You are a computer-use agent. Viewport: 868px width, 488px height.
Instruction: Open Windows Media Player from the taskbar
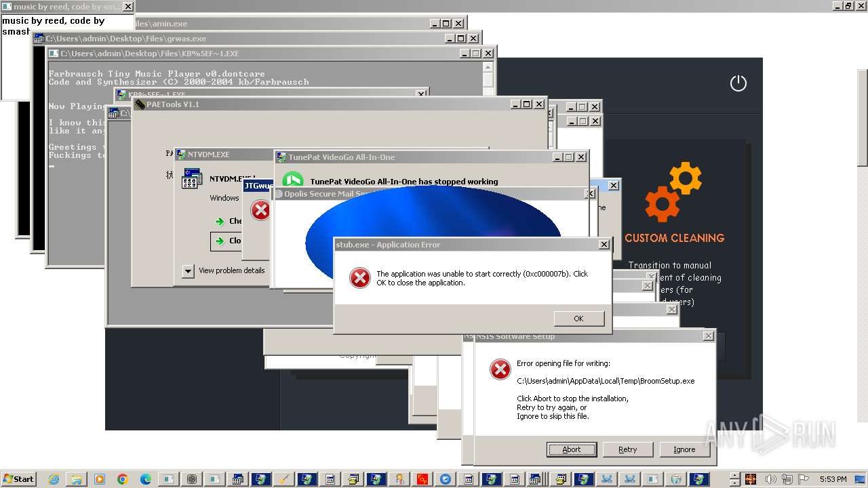[x=100, y=479]
